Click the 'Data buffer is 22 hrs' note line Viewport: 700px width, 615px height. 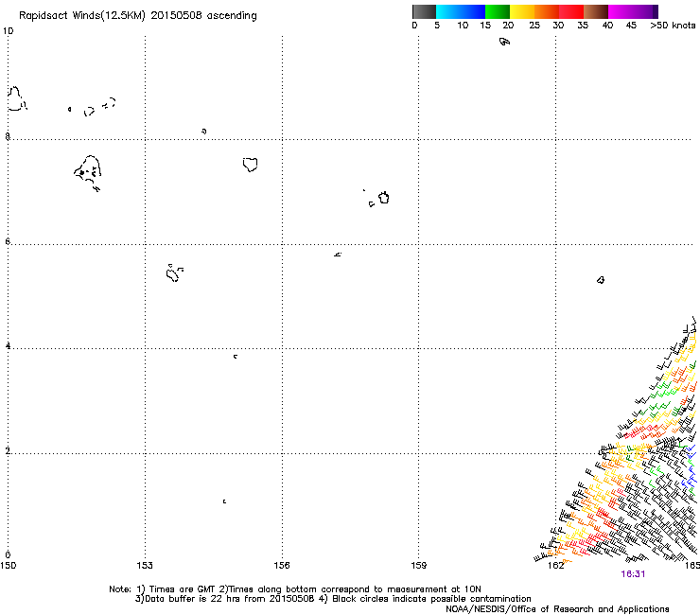333,599
